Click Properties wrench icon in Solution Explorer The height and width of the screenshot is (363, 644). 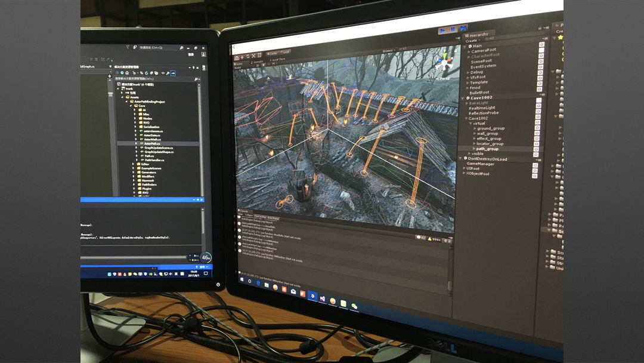168,73
